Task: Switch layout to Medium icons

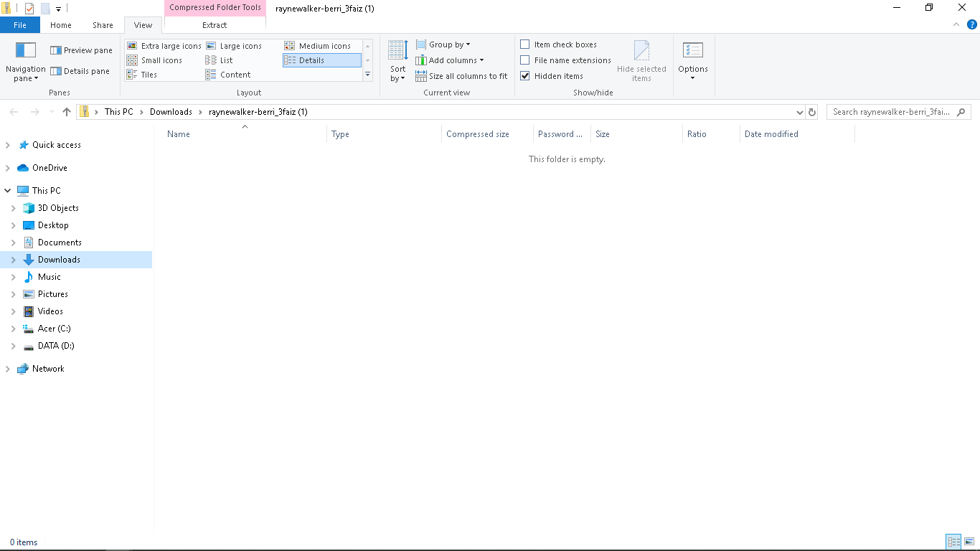Action: pyautogui.click(x=318, y=46)
